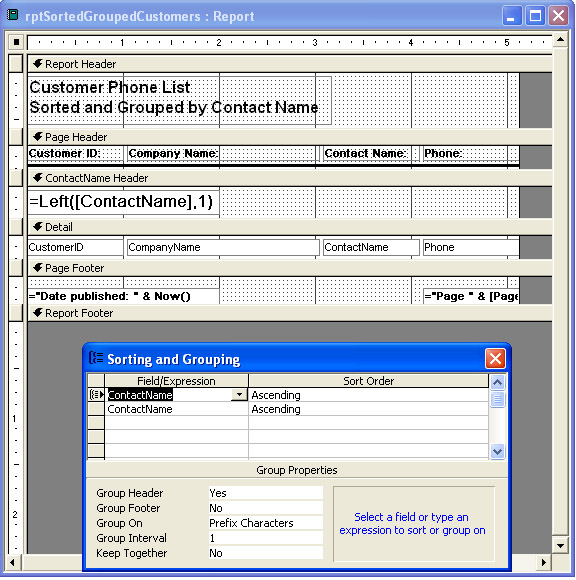Select the CustomerID detail text box
Viewport: 576px width, 580px height.
coord(75,247)
